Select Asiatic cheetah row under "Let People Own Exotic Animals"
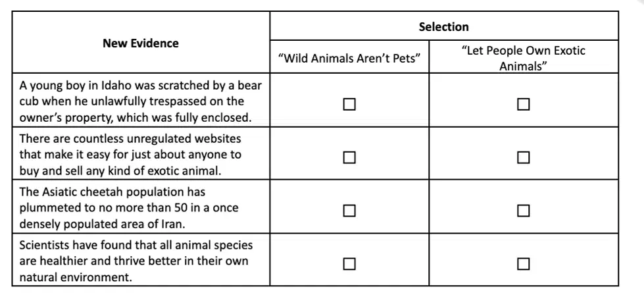 click(x=523, y=211)
